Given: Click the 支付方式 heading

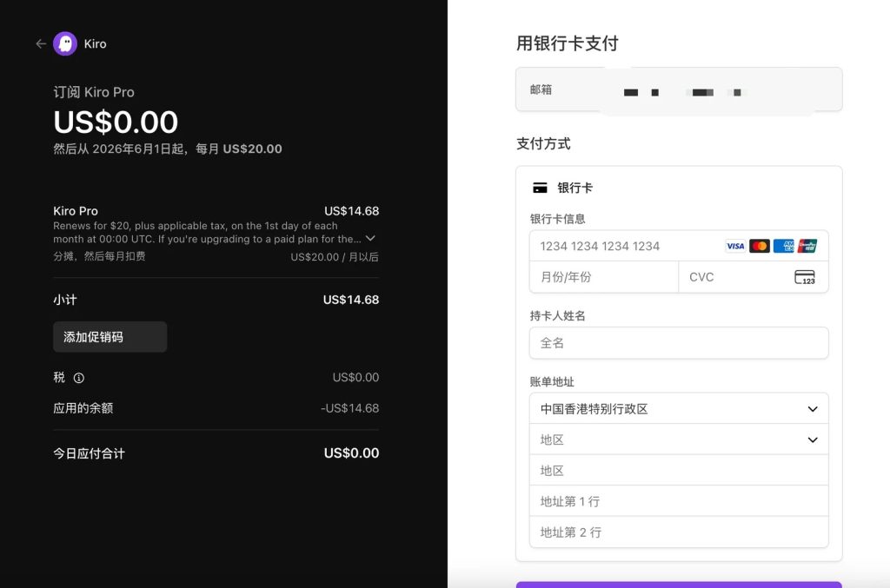Looking at the screenshot, I should tap(543, 143).
